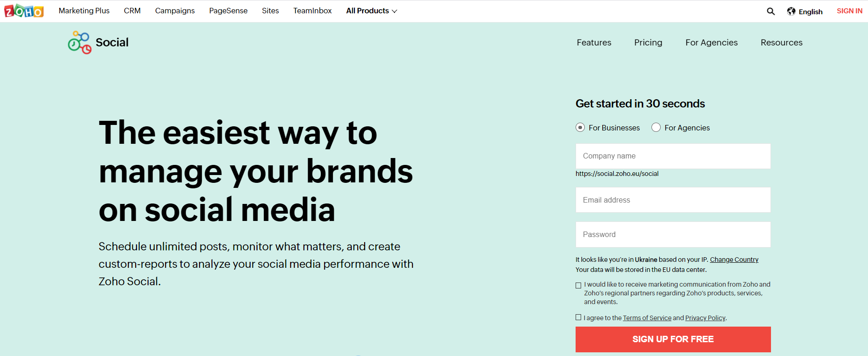Select the For Agencies radio button
The height and width of the screenshot is (356, 868).
coord(656,127)
